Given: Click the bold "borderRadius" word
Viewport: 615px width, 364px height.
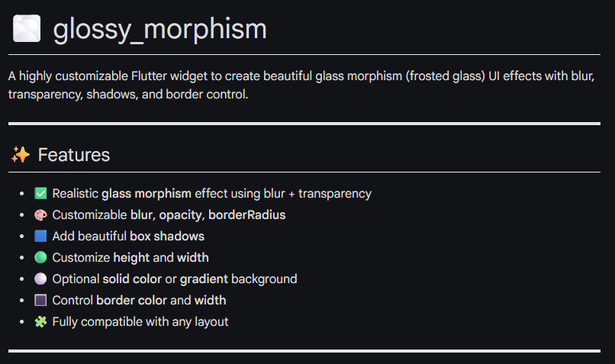Looking at the screenshot, I should (x=246, y=215).
